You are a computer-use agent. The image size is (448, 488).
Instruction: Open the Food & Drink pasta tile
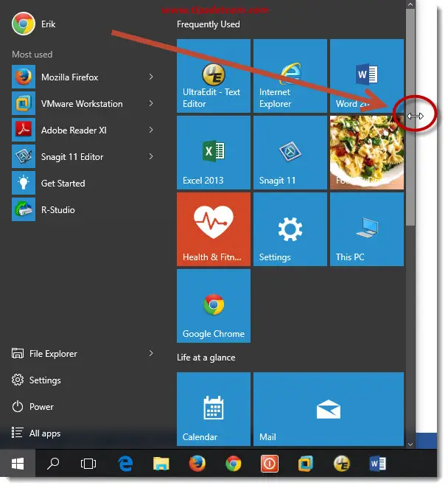click(367, 153)
